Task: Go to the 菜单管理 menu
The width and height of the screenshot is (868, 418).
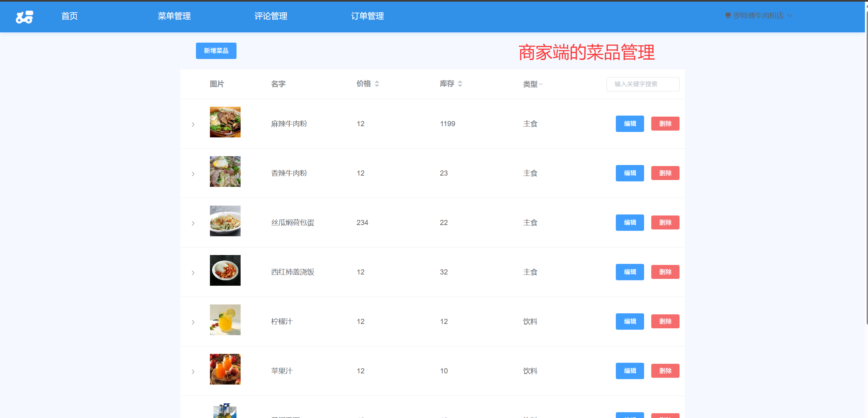Action: [x=174, y=16]
